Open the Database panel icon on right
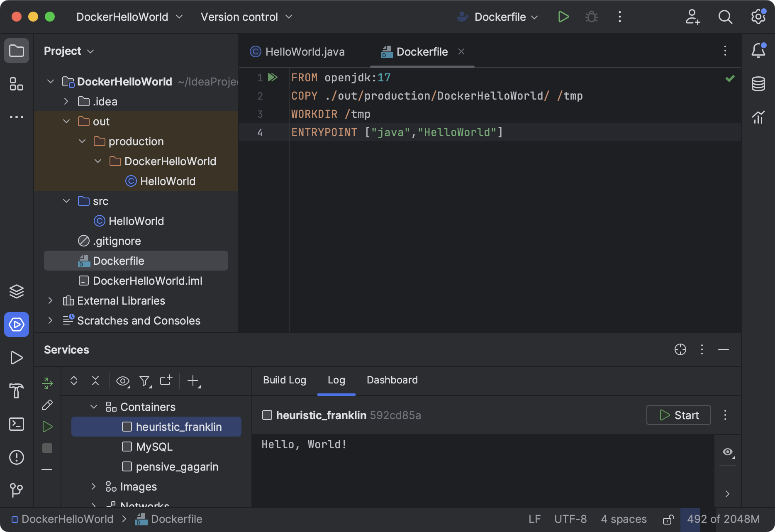The image size is (775, 532). (x=758, y=84)
